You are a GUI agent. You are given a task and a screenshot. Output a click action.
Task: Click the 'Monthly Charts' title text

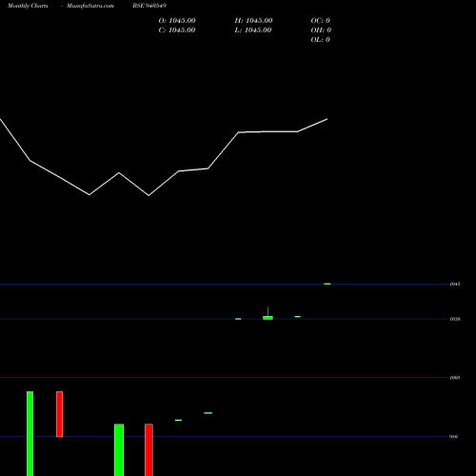pyautogui.click(x=28, y=6)
